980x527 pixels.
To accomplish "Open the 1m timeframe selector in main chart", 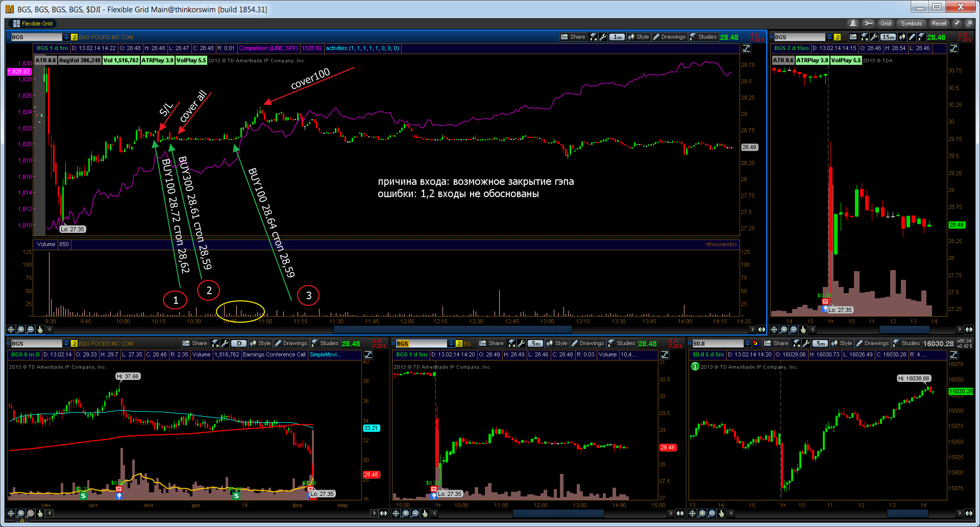I will point(618,37).
